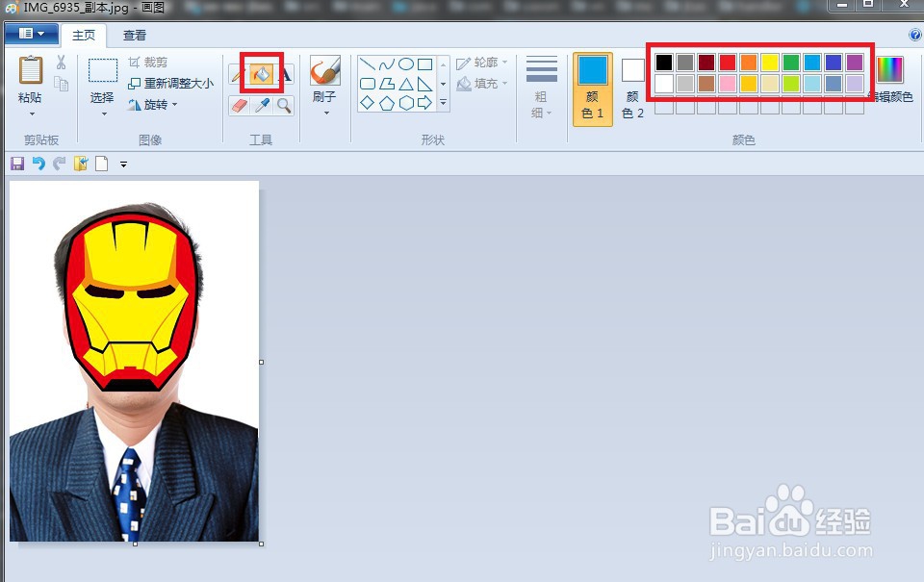Expand the shapes gallery more arrow
The height and width of the screenshot is (582, 924).
(443, 103)
